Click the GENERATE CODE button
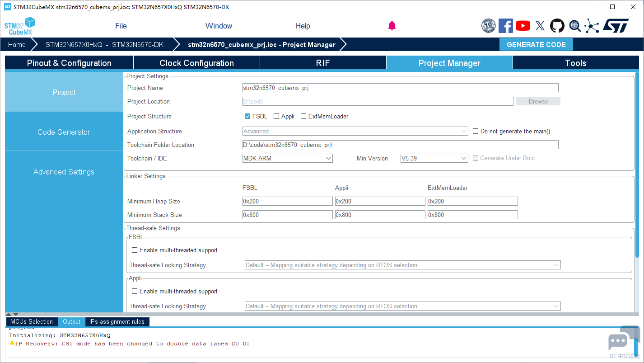The width and height of the screenshot is (644, 363). 536,44
